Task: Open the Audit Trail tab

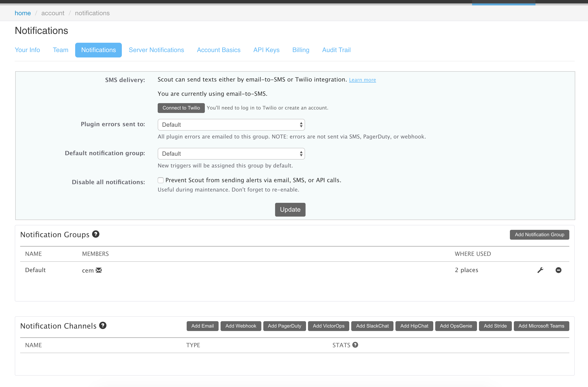Action: 336,50
